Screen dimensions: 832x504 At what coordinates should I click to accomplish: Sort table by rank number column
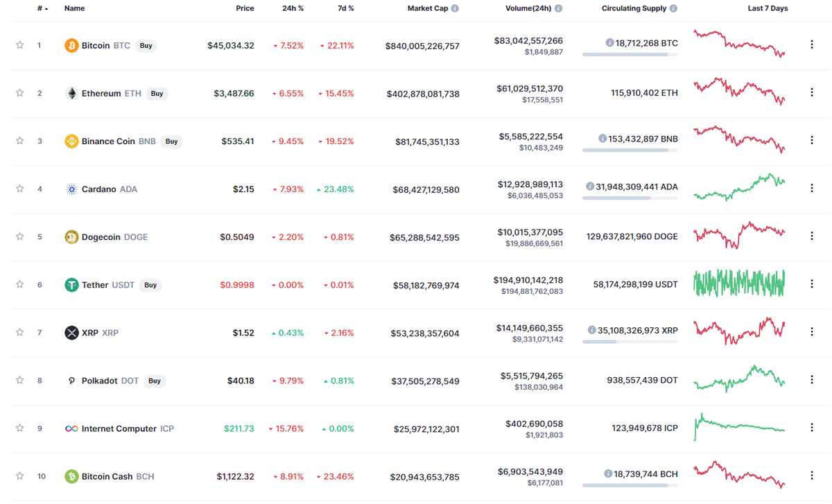(42, 9)
